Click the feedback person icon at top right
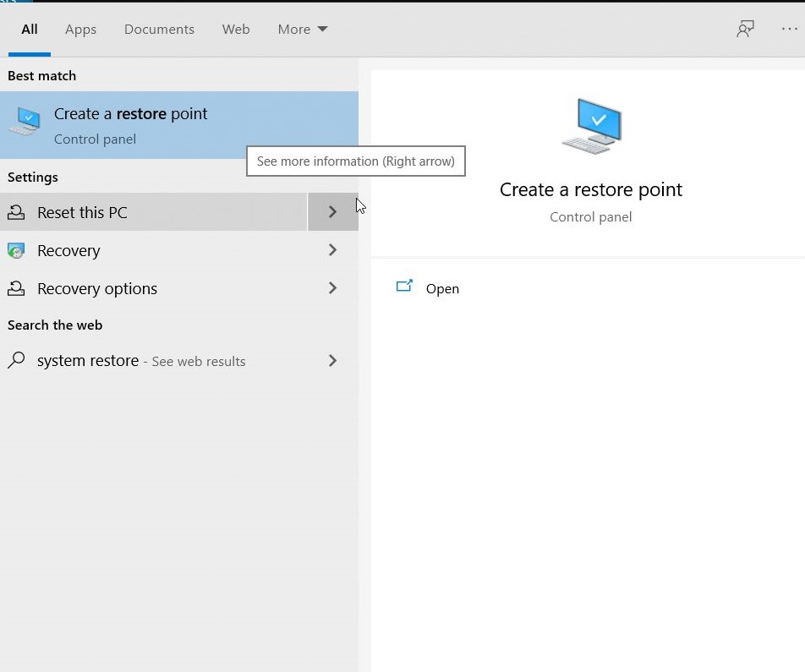Viewport: 805px width, 672px height. (x=745, y=30)
